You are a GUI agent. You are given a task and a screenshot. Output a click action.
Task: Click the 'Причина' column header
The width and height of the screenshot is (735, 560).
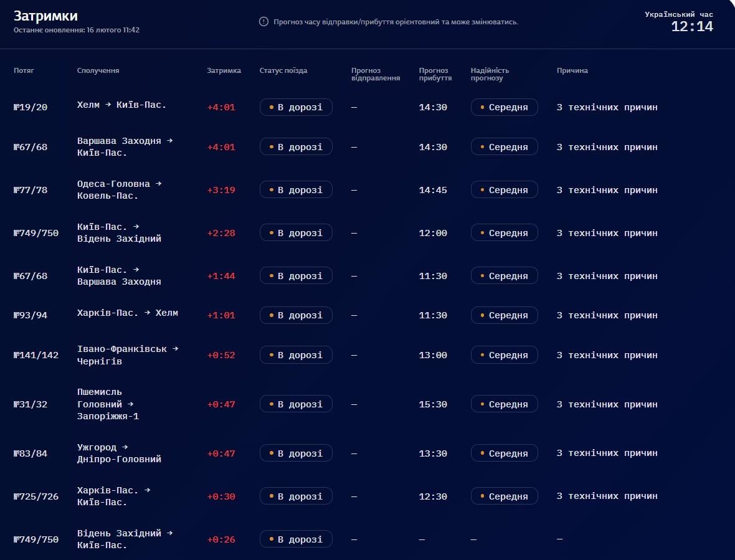tap(572, 70)
